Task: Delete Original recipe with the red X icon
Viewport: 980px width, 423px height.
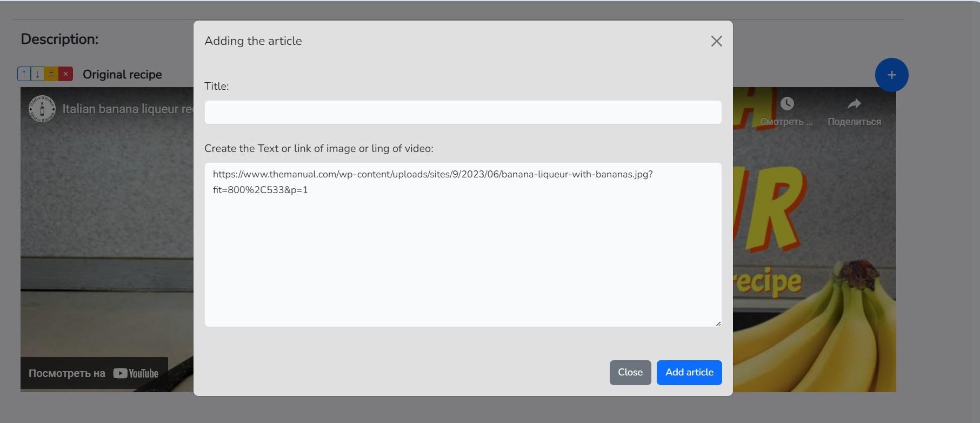Action: (x=65, y=74)
